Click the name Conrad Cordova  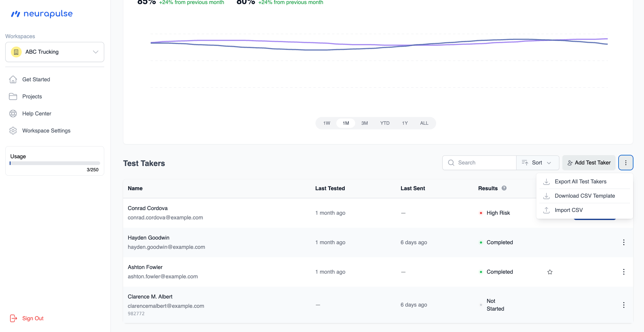tap(148, 208)
